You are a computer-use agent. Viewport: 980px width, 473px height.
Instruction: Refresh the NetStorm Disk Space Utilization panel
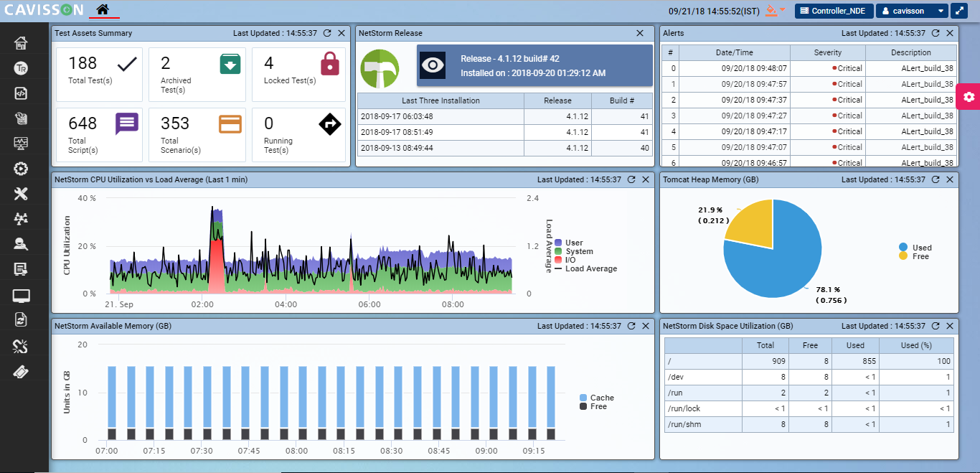[936, 326]
